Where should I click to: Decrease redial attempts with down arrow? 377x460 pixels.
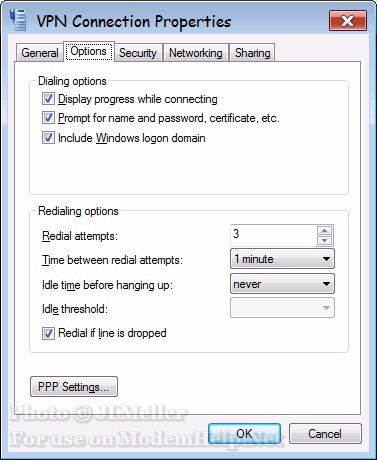324,240
